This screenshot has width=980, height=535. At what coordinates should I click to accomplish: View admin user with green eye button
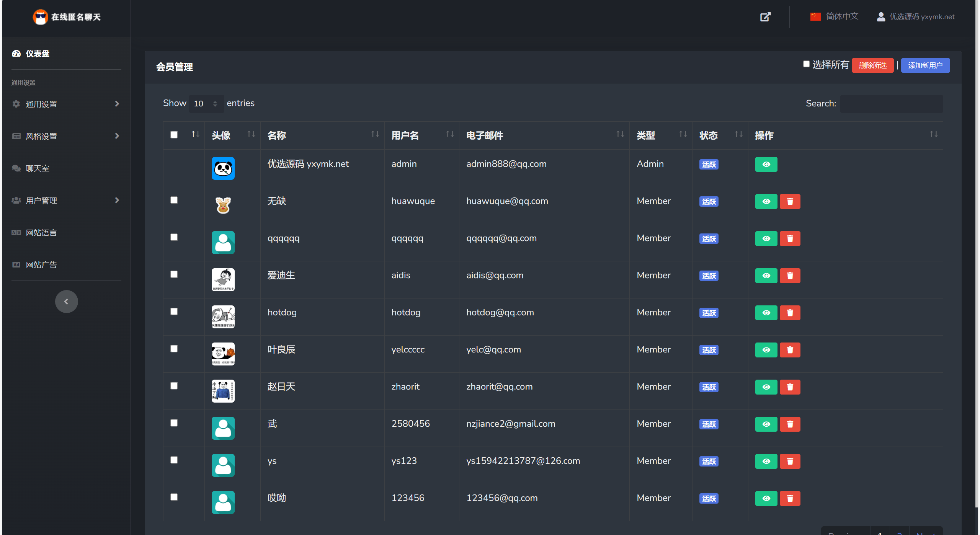tap(766, 164)
